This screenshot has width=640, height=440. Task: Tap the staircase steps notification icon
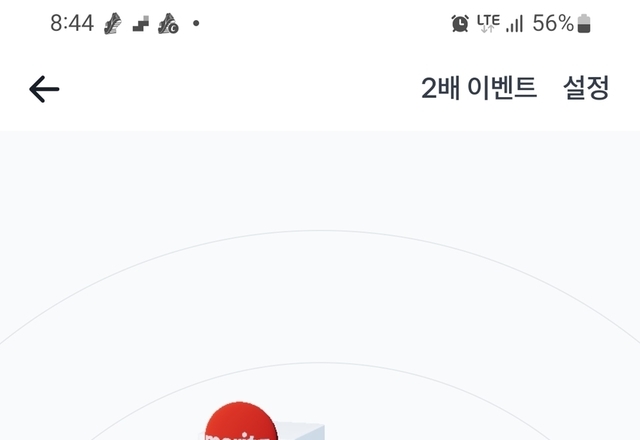(141, 24)
